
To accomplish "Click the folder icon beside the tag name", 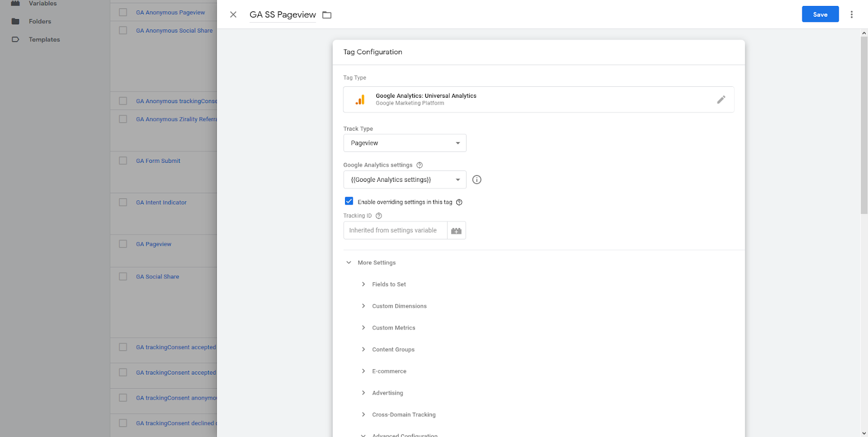I will [x=327, y=15].
